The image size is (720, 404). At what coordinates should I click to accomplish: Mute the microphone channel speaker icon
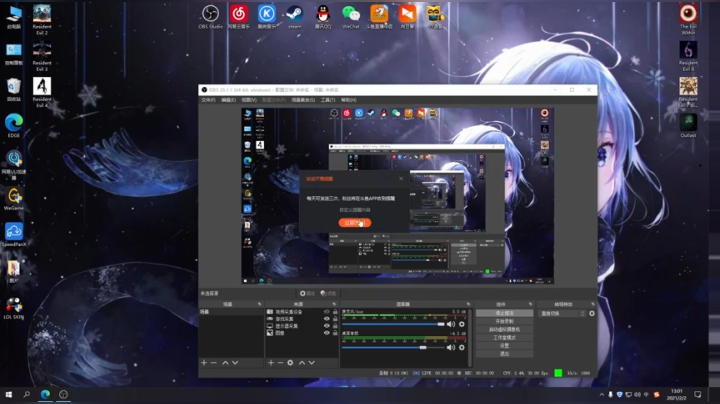pyautogui.click(x=451, y=324)
